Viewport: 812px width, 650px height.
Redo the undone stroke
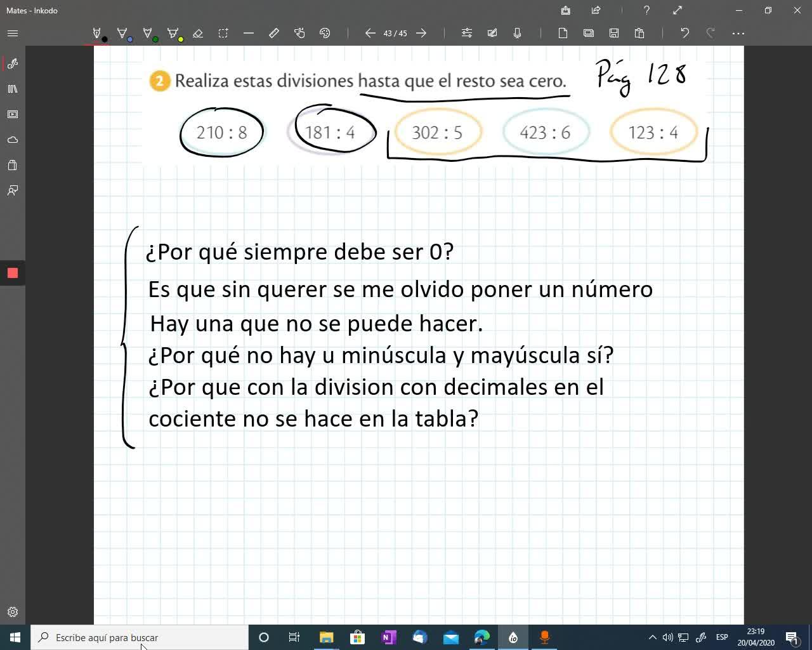click(710, 33)
